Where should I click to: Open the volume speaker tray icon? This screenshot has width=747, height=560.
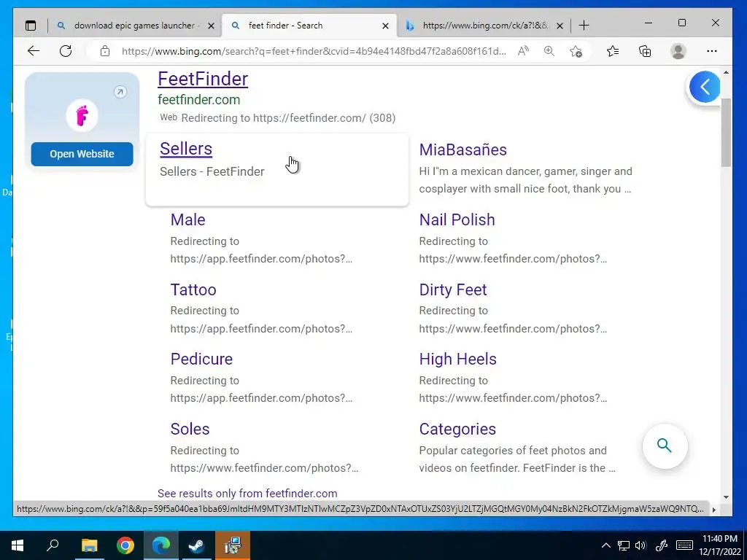pyautogui.click(x=640, y=545)
